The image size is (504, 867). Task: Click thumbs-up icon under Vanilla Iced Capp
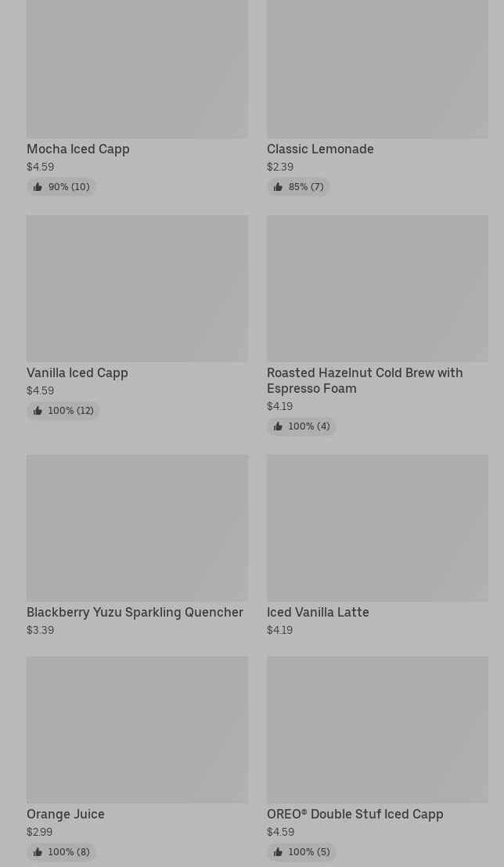[38, 411]
